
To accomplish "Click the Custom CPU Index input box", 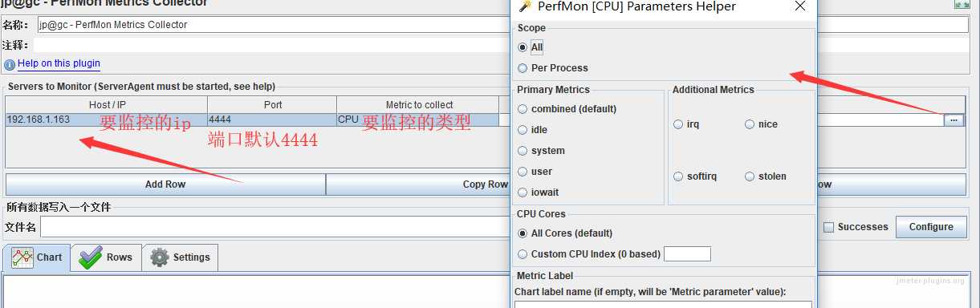I will [x=687, y=254].
